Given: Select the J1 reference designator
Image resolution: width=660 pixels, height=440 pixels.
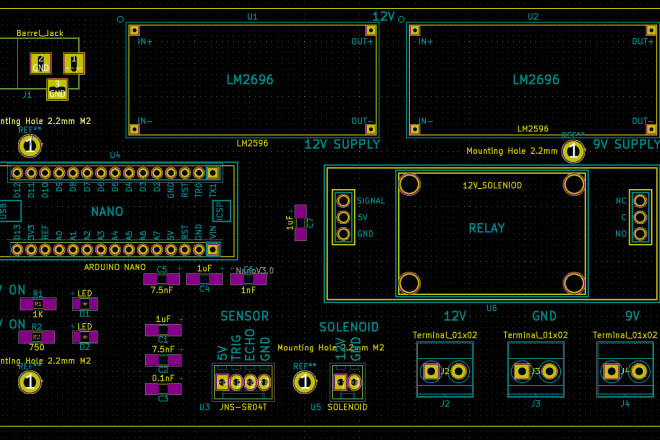Looking at the screenshot, I should 27,95.
